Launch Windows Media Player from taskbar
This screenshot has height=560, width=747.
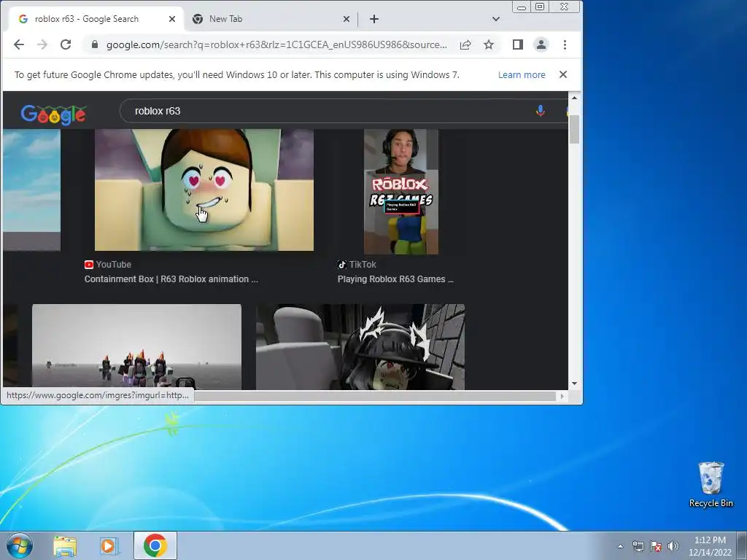[109, 545]
